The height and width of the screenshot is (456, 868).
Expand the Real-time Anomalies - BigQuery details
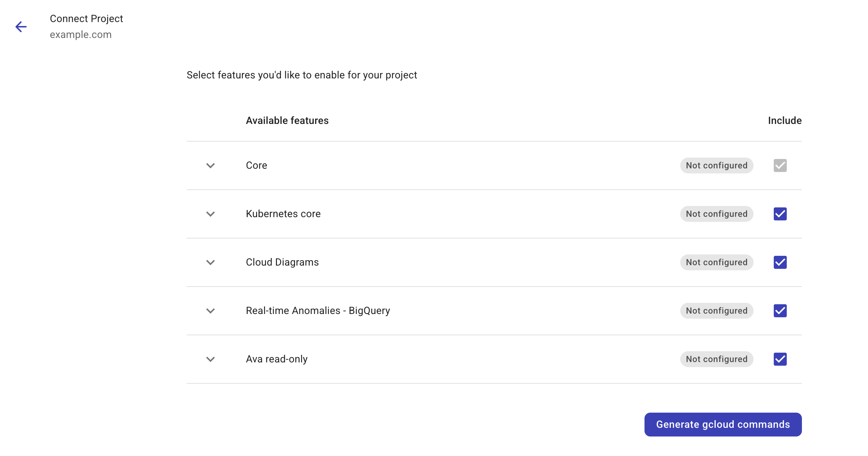click(x=211, y=311)
